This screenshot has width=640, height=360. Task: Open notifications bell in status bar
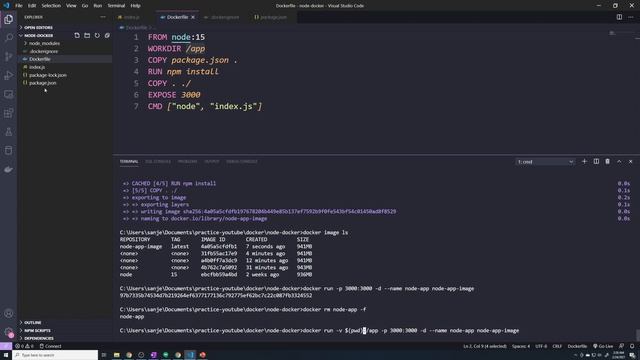click(632, 346)
